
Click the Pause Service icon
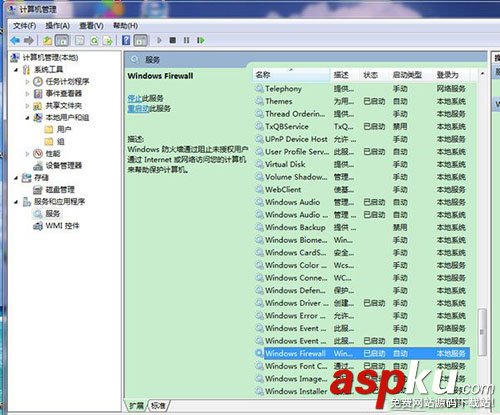tap(186, 40)
